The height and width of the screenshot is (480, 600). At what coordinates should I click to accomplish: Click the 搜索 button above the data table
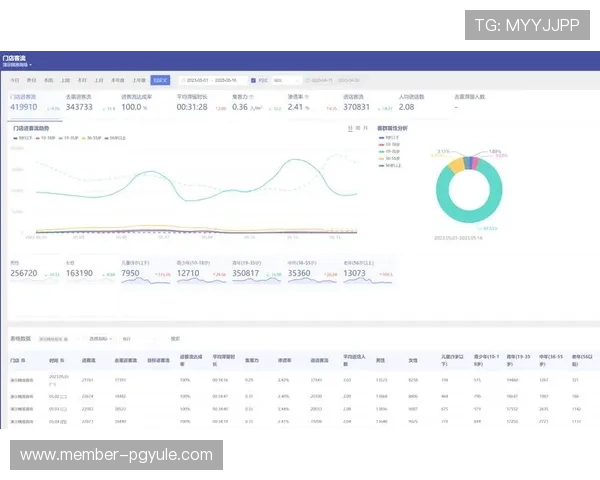(x=175, y=339)
